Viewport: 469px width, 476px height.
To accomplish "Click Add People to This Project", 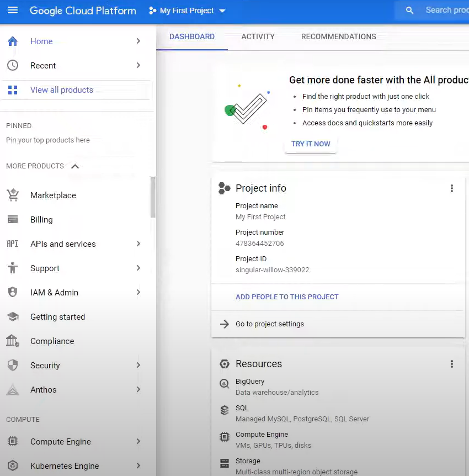I will [287, 297].
